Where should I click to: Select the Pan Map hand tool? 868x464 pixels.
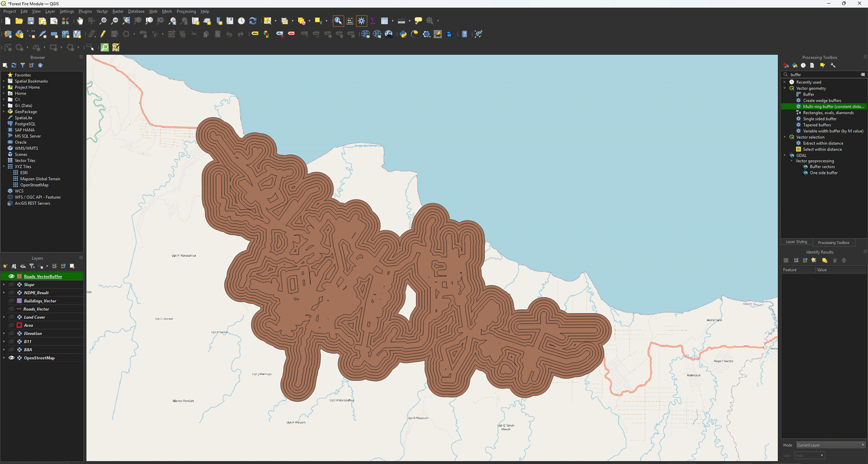click(x=80, y=21)
